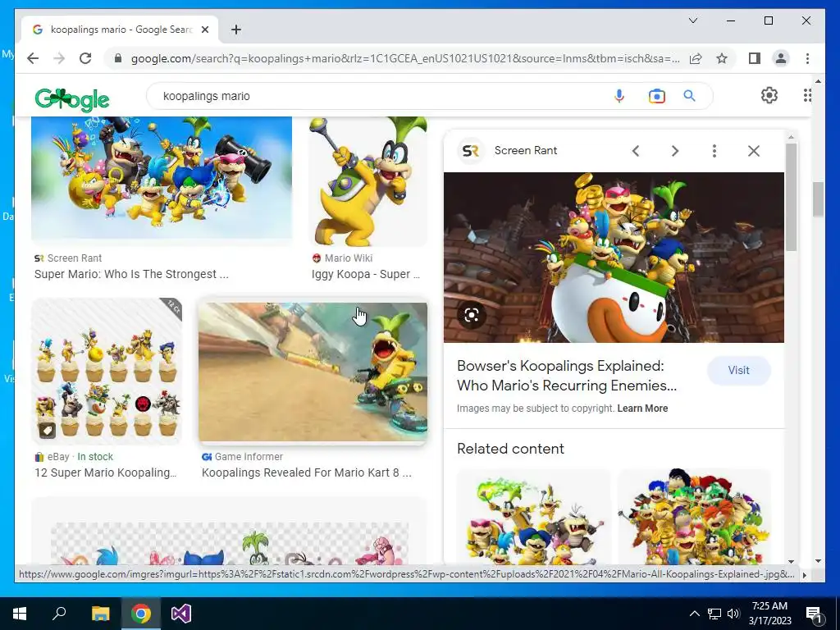Click the preview panel scrollbar
Viewport: 840px width, 630px height.
pyautogui.click(x=792, y=195)
